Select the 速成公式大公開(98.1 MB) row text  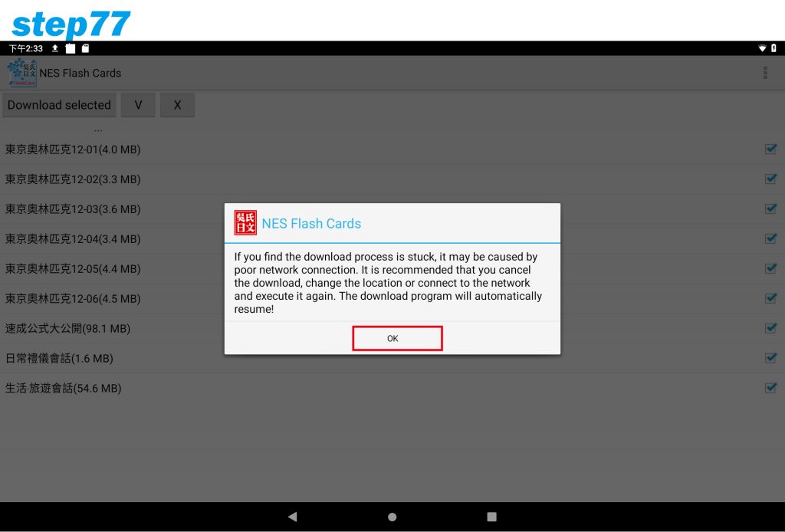click(67, 328)
